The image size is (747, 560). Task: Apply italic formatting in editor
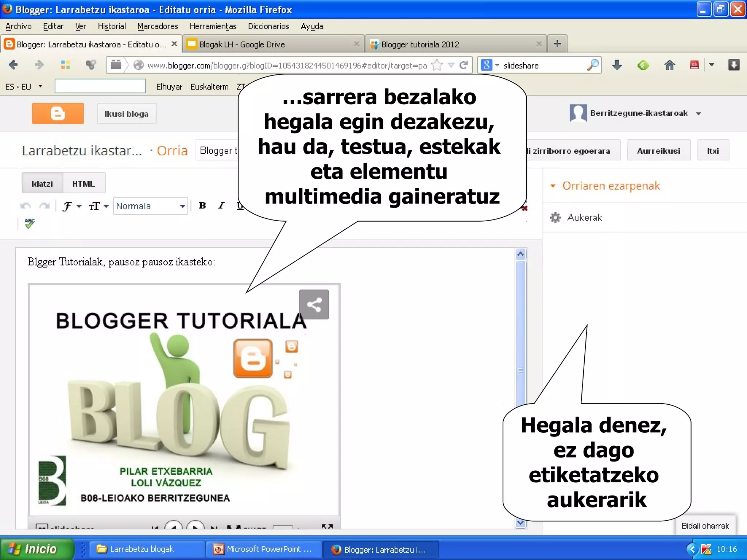click(x=221, y=205)
